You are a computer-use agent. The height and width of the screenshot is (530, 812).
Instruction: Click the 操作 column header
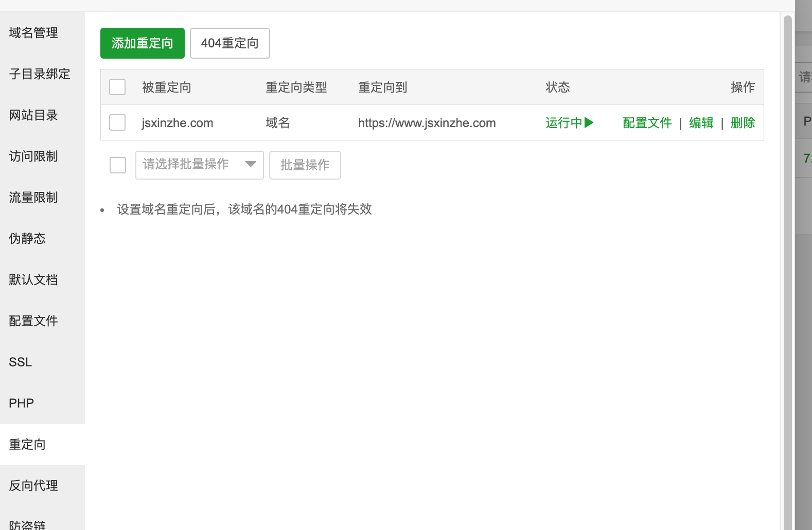743,87
